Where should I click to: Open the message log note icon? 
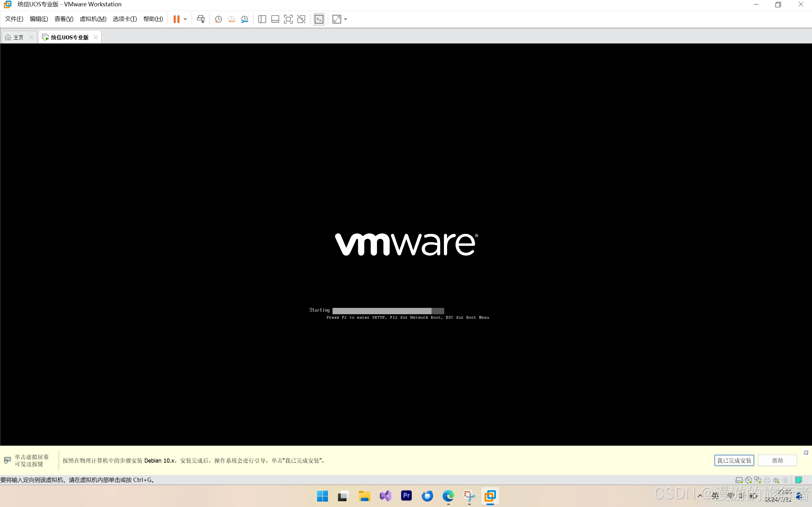(799, 480)
